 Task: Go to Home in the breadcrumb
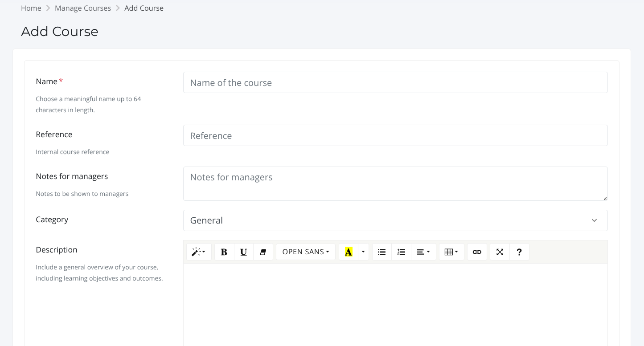click(x=31, y=8)
